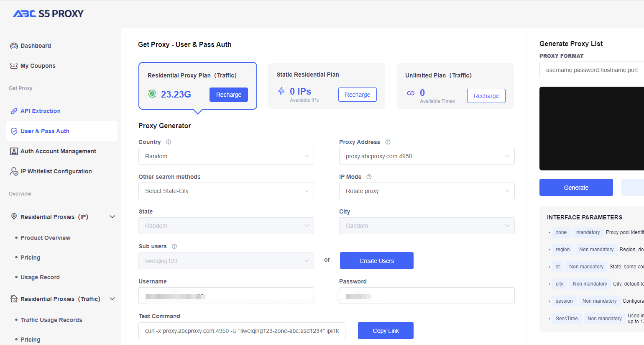Open Traffic Usage Records submenu item

coord(51,320)
